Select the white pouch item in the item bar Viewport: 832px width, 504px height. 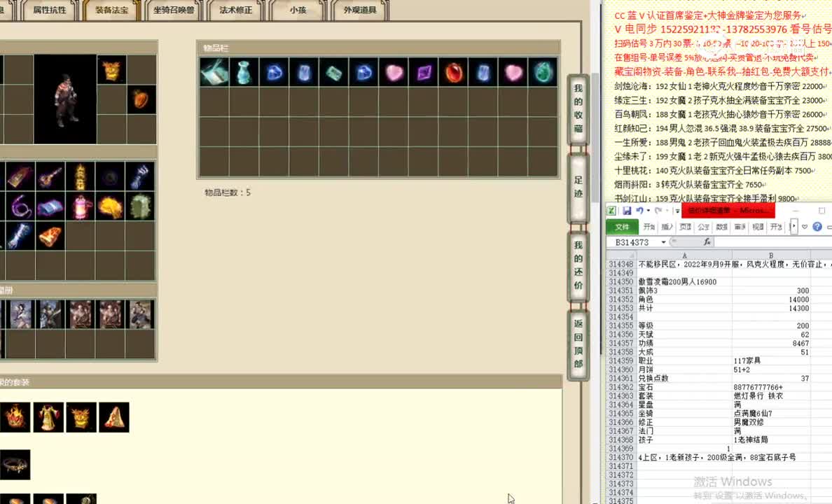pyautogui.click(x=214, y=72)
